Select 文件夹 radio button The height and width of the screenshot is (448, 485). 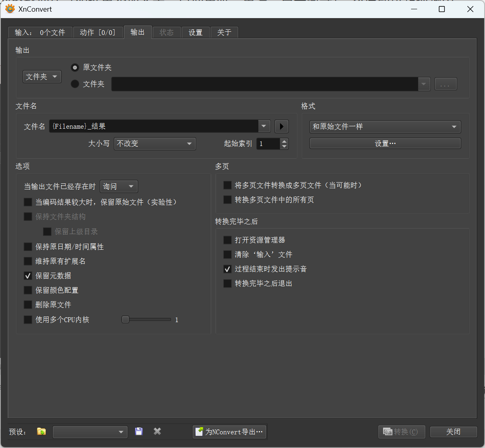tap(75, 84)
